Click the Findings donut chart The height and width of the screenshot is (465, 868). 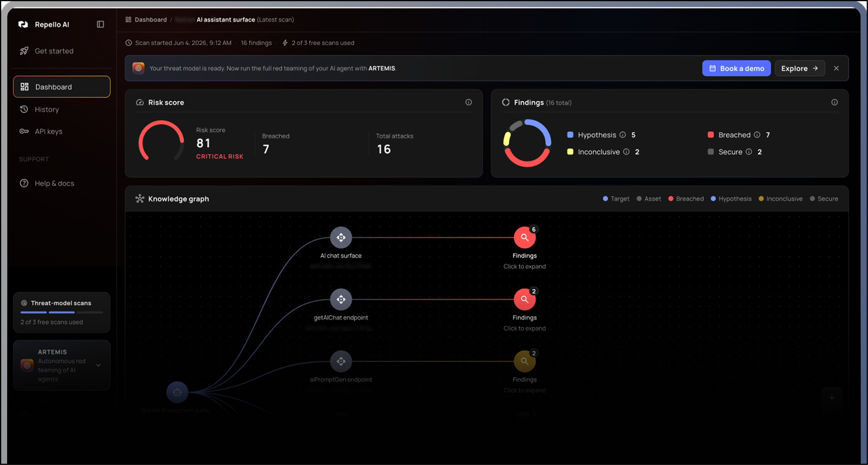527,143
